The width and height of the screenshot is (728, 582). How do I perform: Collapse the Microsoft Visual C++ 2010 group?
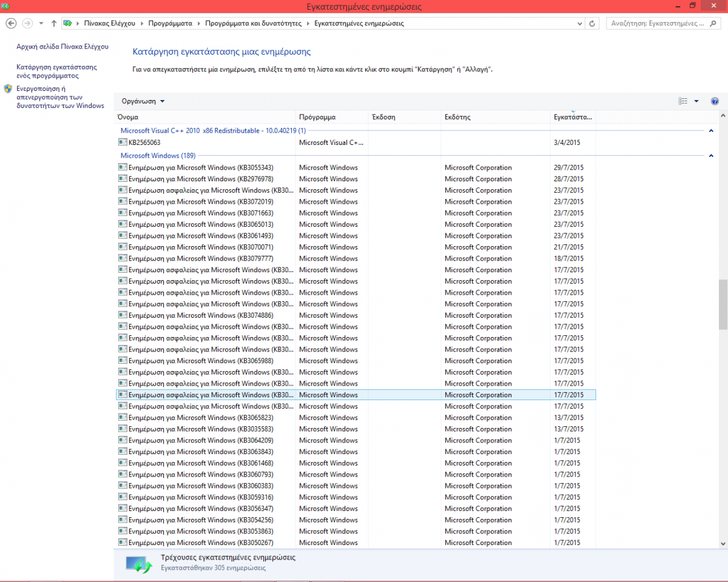(710, 131)
